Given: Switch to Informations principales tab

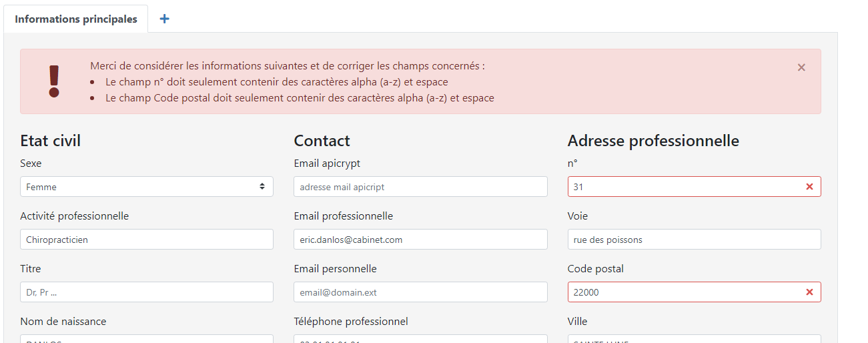Looking at the screenshot, I should [76, 19].
